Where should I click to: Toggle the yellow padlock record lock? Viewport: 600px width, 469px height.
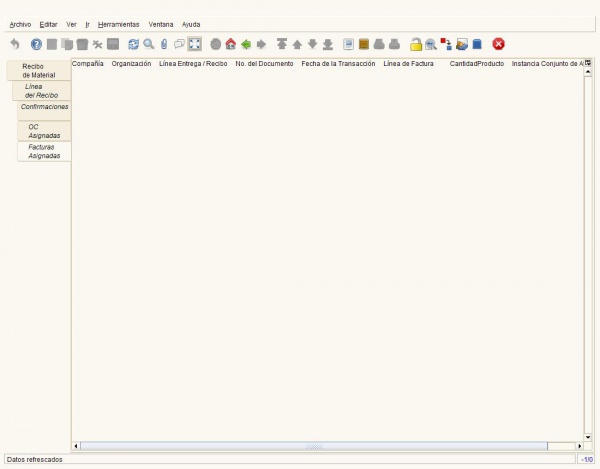click(x=416, y=44)
